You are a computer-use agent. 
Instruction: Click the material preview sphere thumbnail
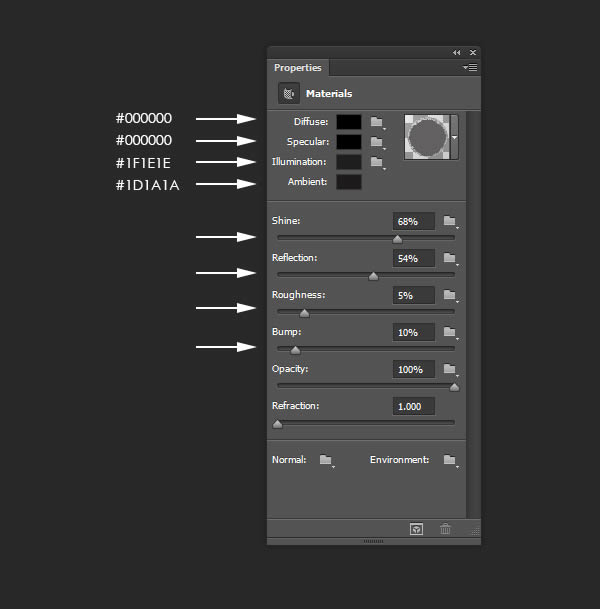click(x=427, y=137)
